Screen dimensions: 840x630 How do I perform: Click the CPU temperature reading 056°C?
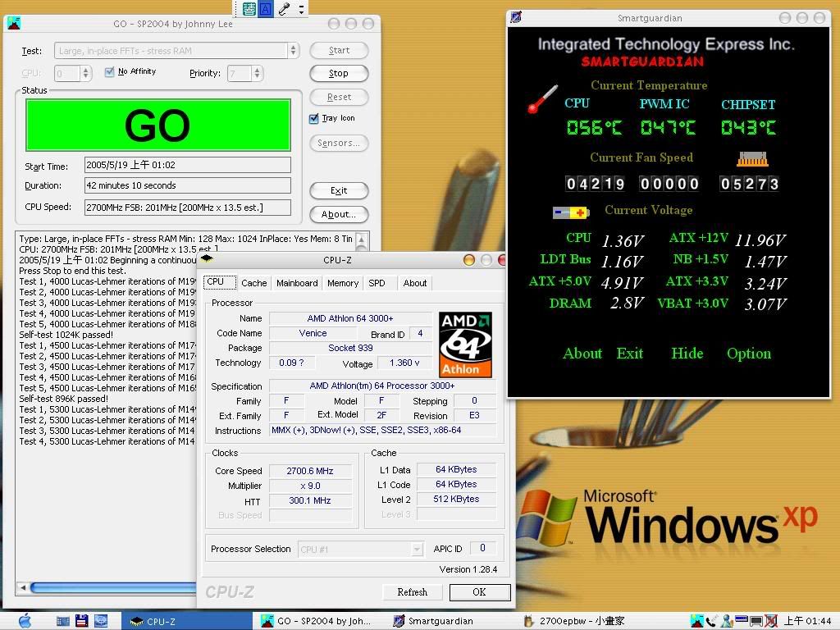tap(594, 127)
